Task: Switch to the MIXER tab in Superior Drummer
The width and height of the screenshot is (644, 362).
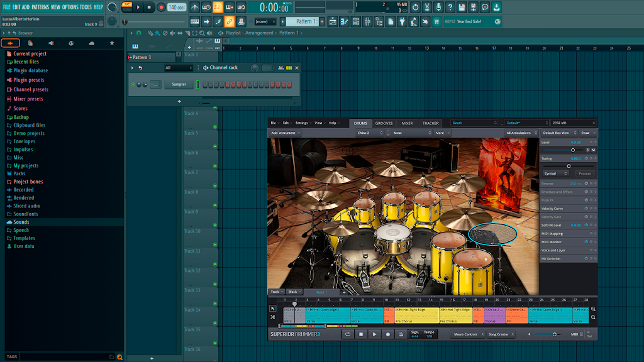Action: click(x=407, y=123)
